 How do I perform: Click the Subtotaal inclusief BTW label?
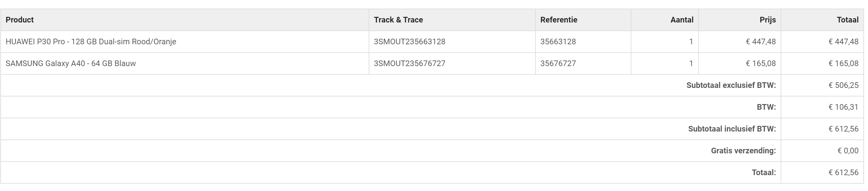tap(732, 129)
